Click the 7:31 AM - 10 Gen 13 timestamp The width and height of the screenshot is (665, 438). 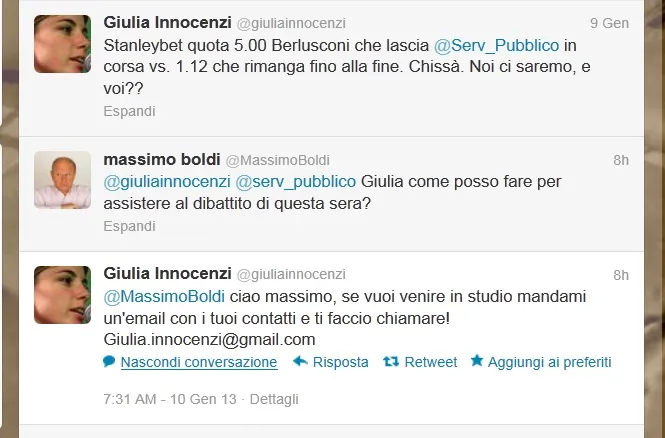coord(170,399)
